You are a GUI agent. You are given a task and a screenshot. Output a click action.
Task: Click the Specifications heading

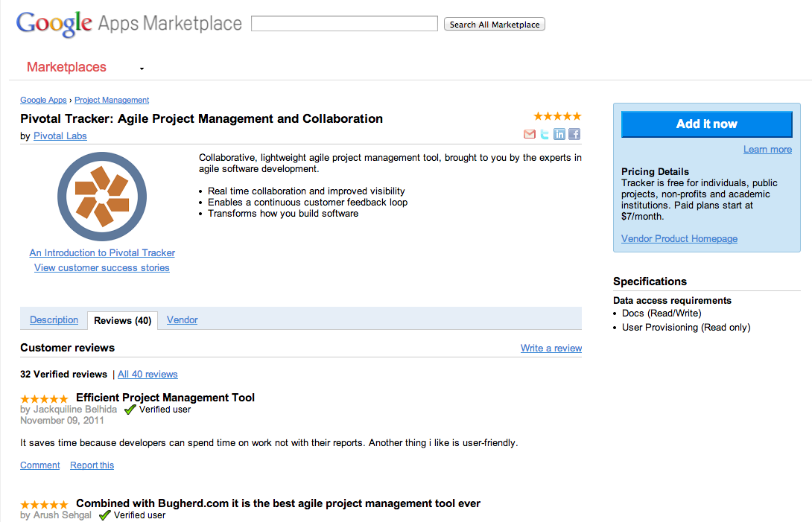[650, 281]
